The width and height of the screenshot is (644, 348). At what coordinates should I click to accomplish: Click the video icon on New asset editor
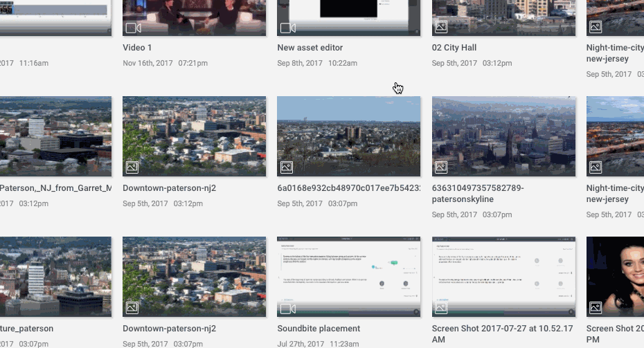(287, 28)
